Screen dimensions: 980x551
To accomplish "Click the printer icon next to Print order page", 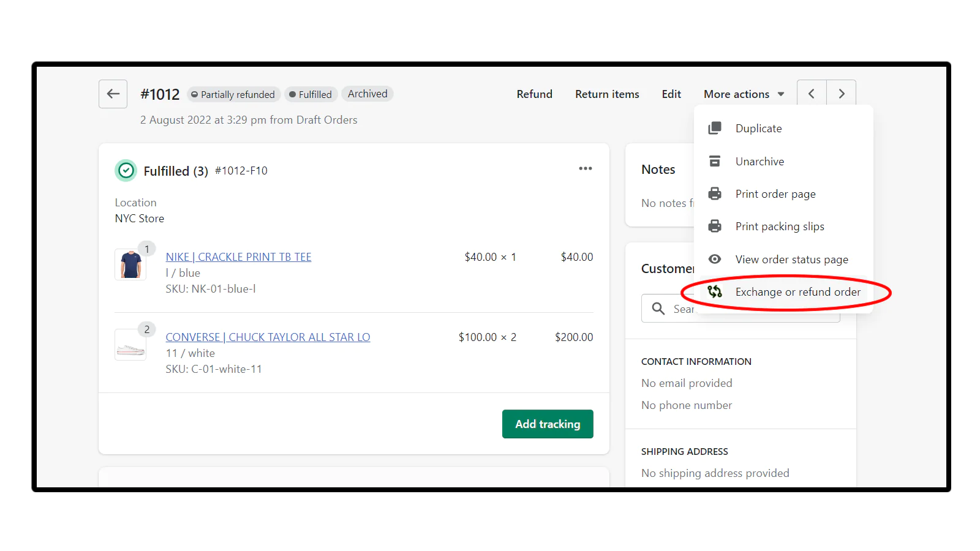I will pyautogui.click(x=715, y=193).
